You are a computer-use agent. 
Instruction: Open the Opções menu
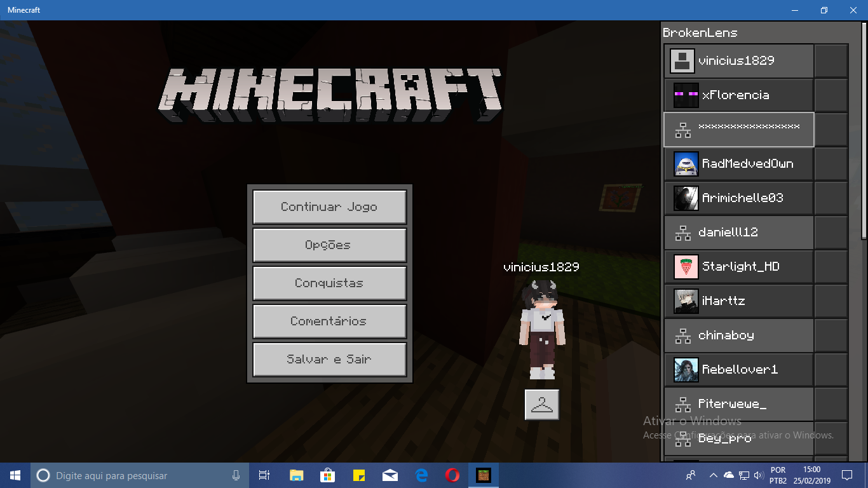click(x=329, y=245)
